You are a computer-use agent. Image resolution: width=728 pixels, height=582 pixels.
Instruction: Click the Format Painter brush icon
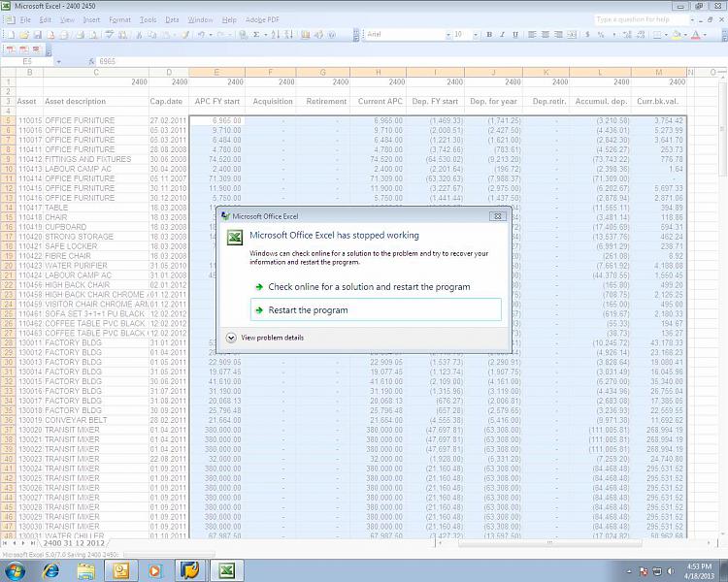click(x=185, y=35)
